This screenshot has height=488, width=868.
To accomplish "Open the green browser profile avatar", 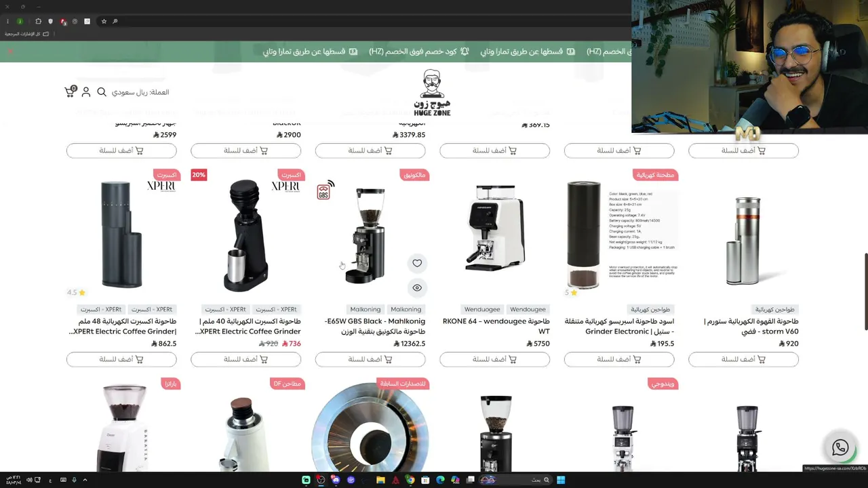I will [20, 22].
